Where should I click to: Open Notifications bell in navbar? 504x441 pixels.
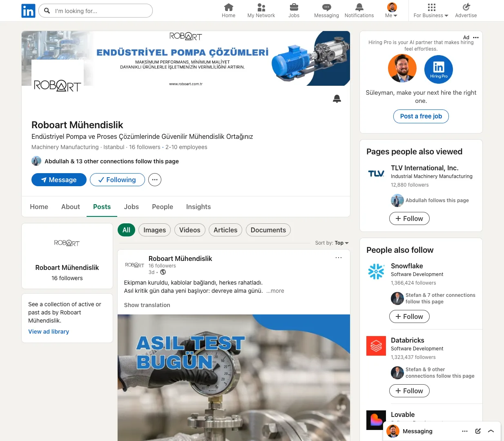(359, 7)
